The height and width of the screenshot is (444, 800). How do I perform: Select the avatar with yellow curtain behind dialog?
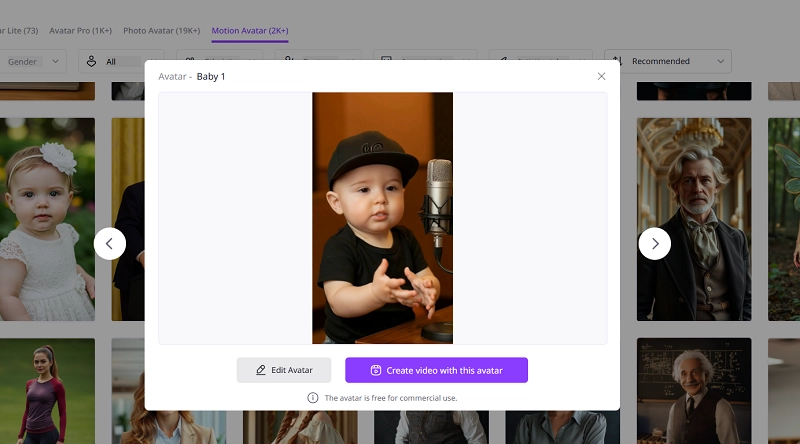click(127, 218)
